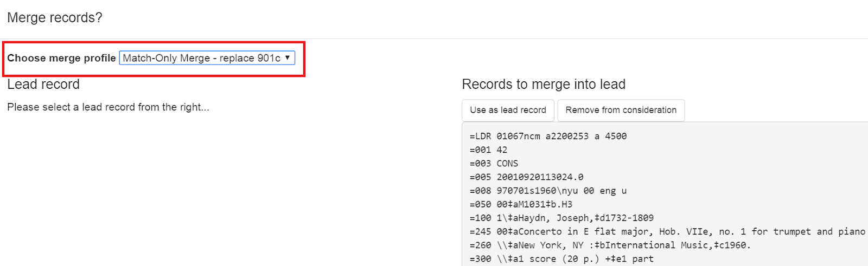This screenshot has height=266, width=868.
Task: Select the 003 CONS field line
Action: (494, 164)
